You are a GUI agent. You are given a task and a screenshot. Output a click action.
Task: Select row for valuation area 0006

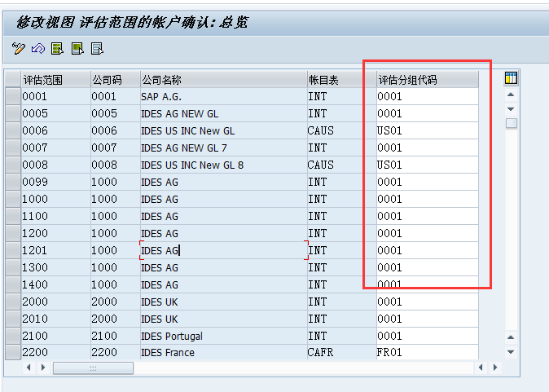click(x=13, y=130)
